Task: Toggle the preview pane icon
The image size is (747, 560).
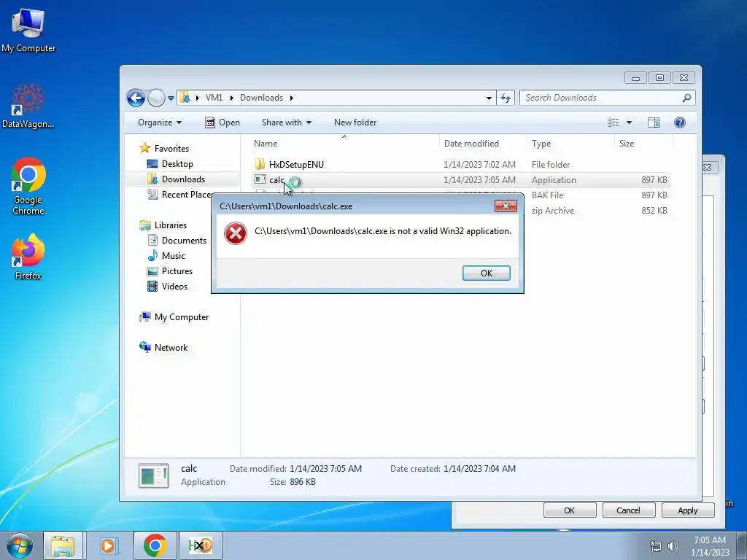Action: tap(654, 122)
